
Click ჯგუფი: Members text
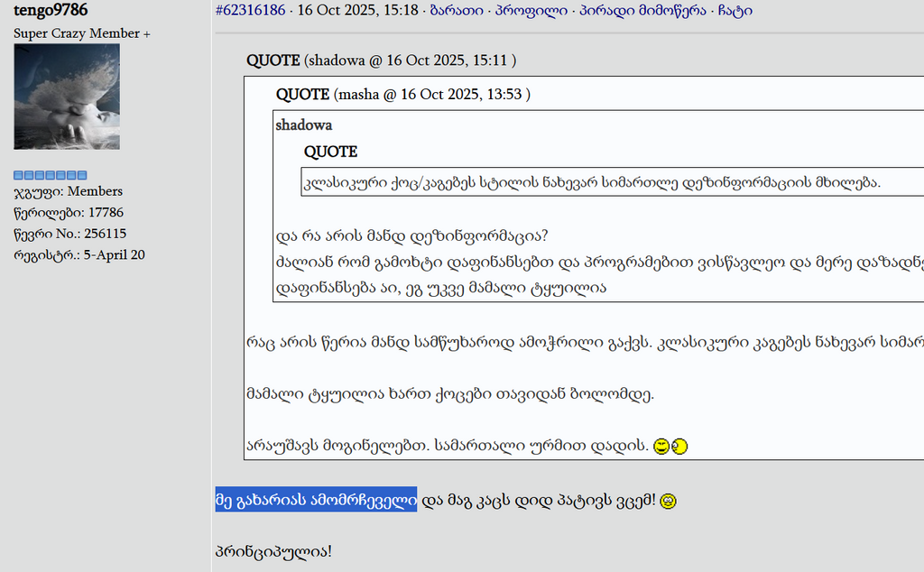click(x=69, y=191)
